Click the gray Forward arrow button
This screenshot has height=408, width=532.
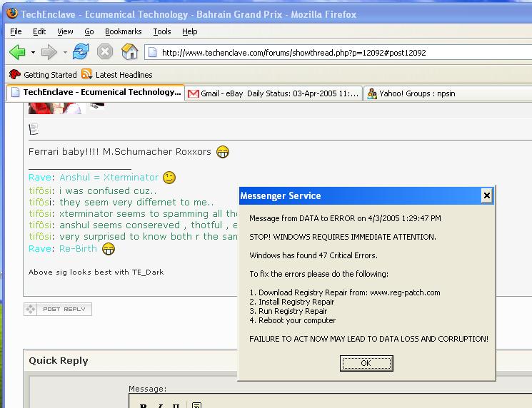(49, 52)
